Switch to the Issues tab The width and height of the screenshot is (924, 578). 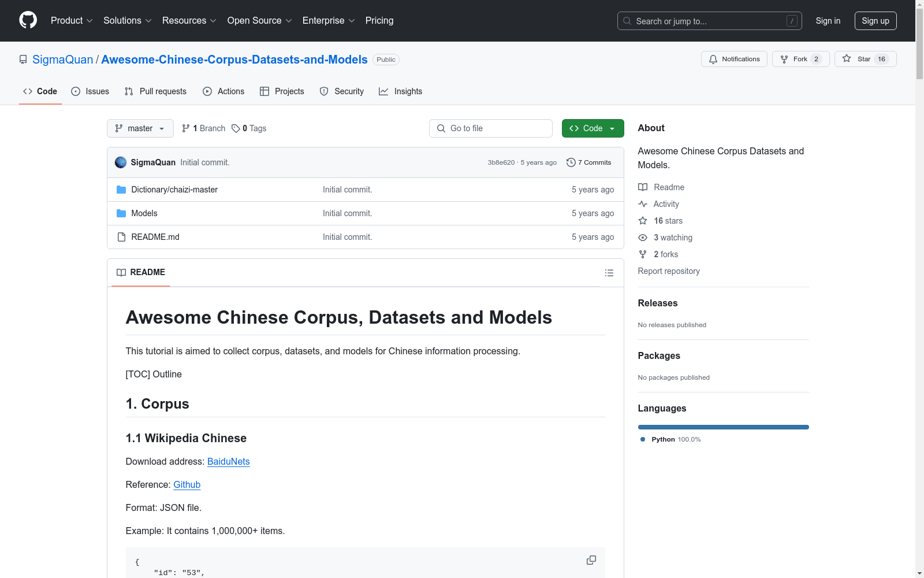pos(90,91)
